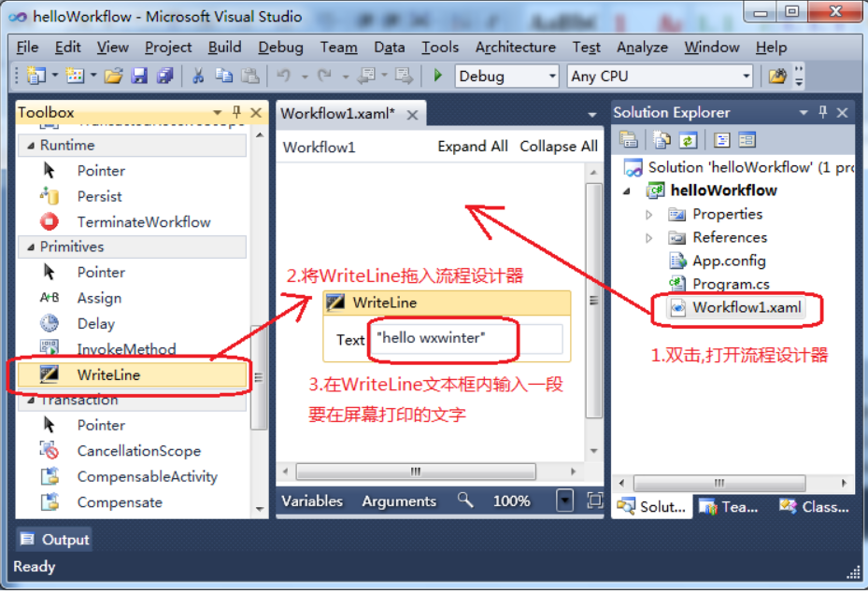Click the designer's horizontal scrollbar thumb
This screenshot has width=868, height=592.
click(x=416, y=472)
